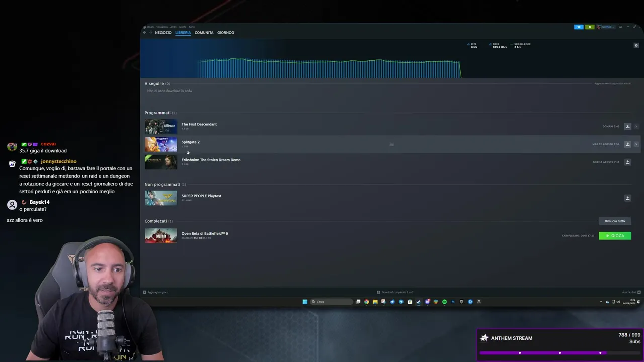This screenshot has width=644, height=362.
Task: Open Splitgate 2 game thumbnail
Action: pyautogui.click(x=161, y=144)
